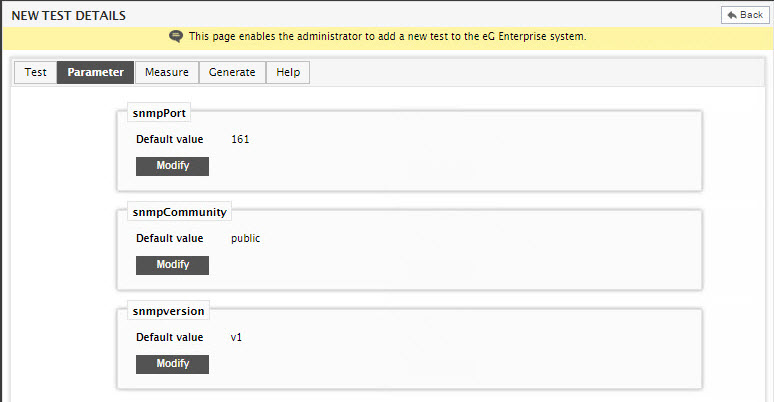Screen dimensions: 774x402
Task: Modify the snmpPort default value
Action: (172, 166)
